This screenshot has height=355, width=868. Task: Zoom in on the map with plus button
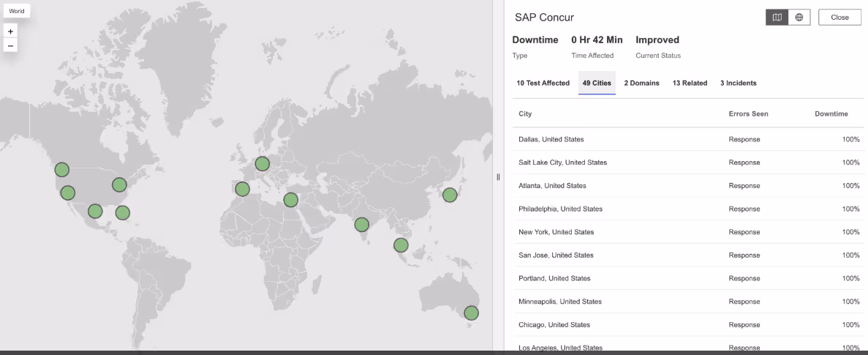[x=10, y=31]
